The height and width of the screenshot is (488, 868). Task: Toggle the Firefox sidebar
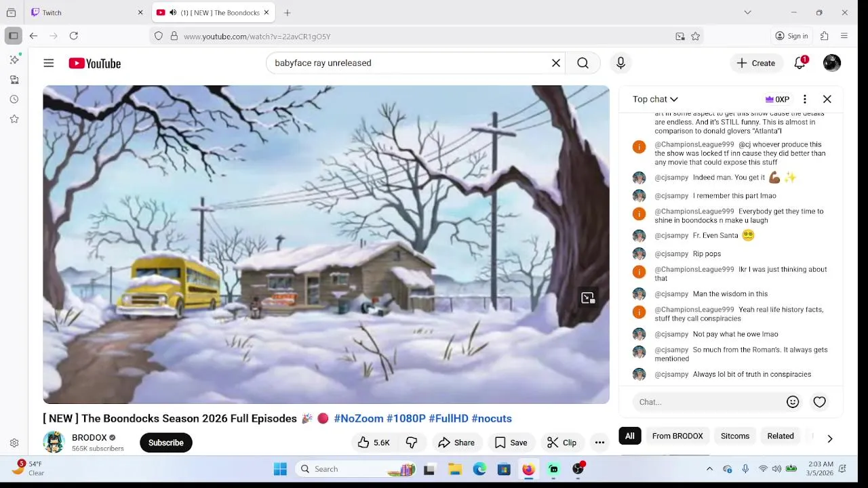click(x=13, y=36)
